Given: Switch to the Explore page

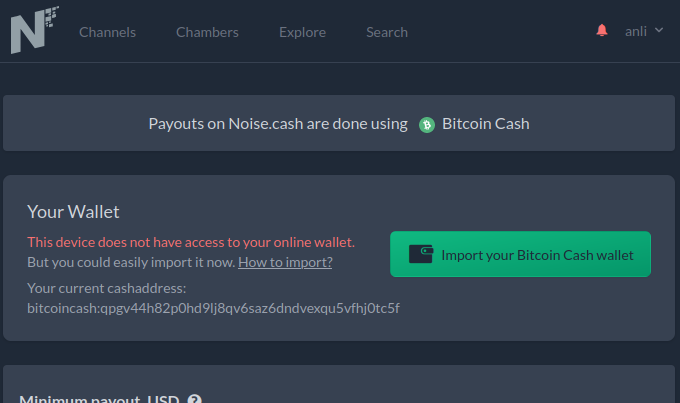Looking at the screenshot, I should 302,32.
